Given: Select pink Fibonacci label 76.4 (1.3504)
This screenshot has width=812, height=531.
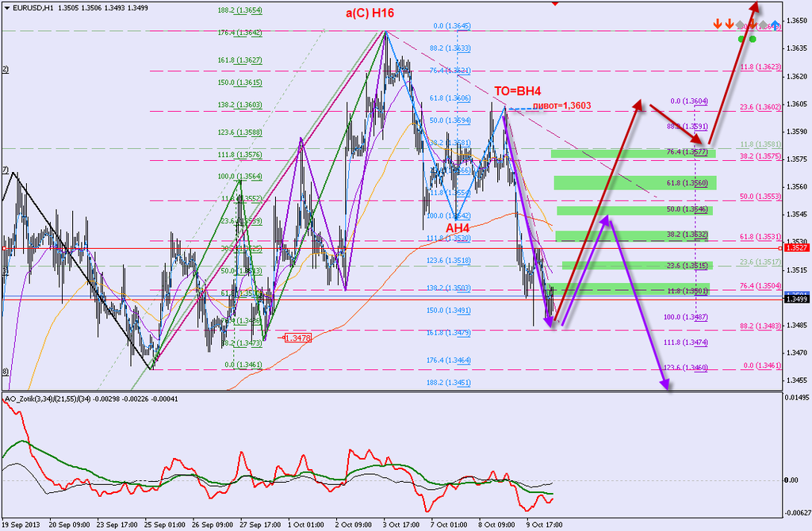Looking at the screenshot, I should [x=760, y=285].
